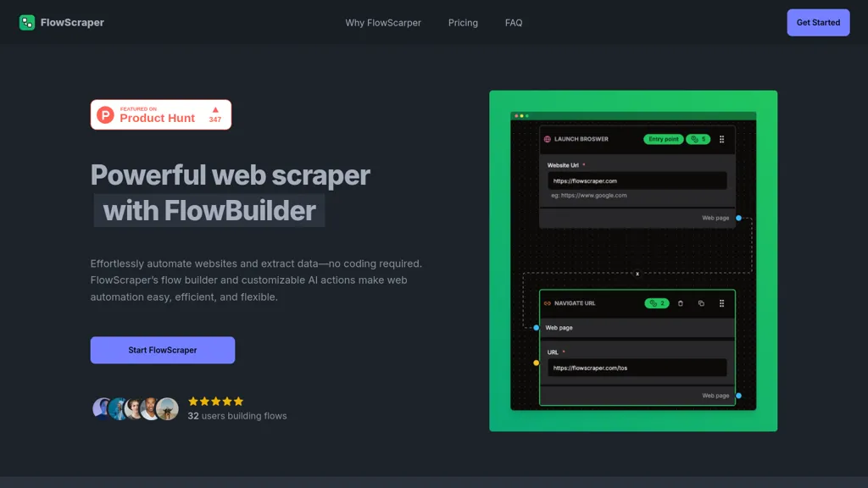Click the Product Hunt upvote arrow
868x488 pixels.
coord(215,109)
